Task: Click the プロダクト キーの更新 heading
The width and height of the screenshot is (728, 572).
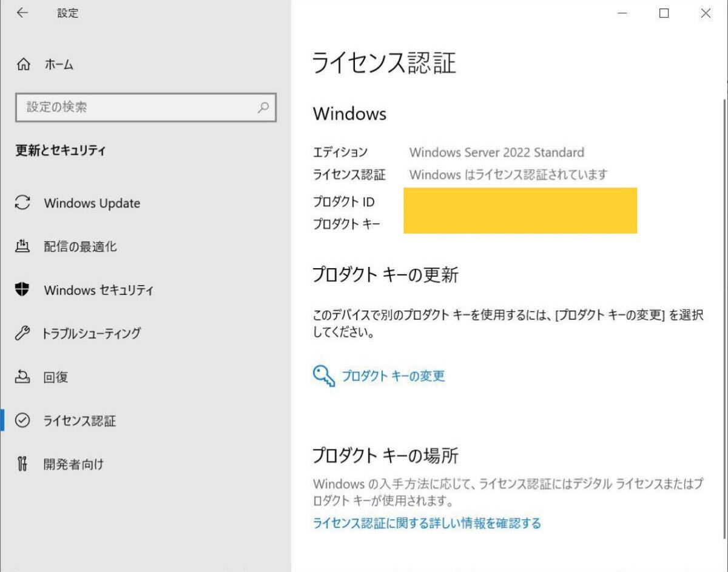Action: (x=385, y=275)
